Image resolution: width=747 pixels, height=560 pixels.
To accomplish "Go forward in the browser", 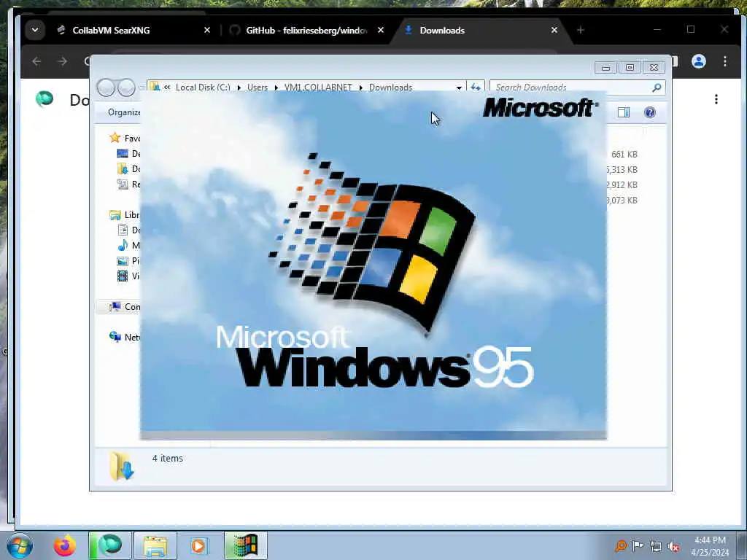I will click(x=63, y=61).
